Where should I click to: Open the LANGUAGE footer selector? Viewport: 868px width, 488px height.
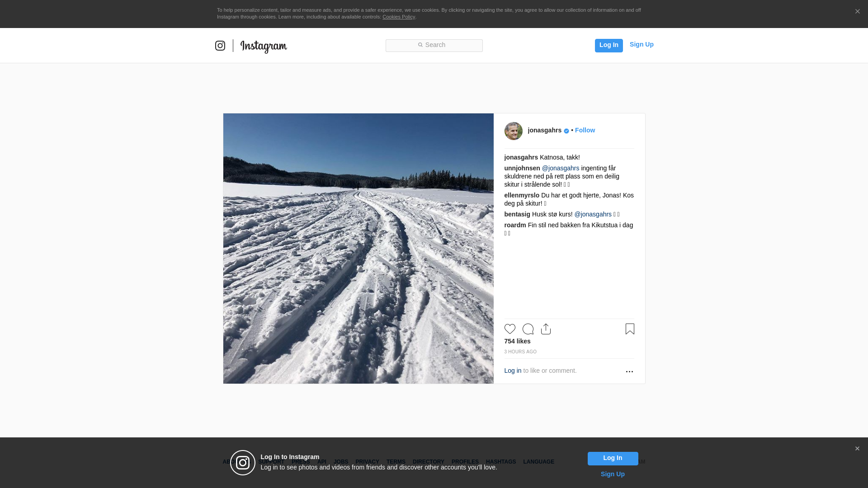pyautogui.click(x=538, y=462)
